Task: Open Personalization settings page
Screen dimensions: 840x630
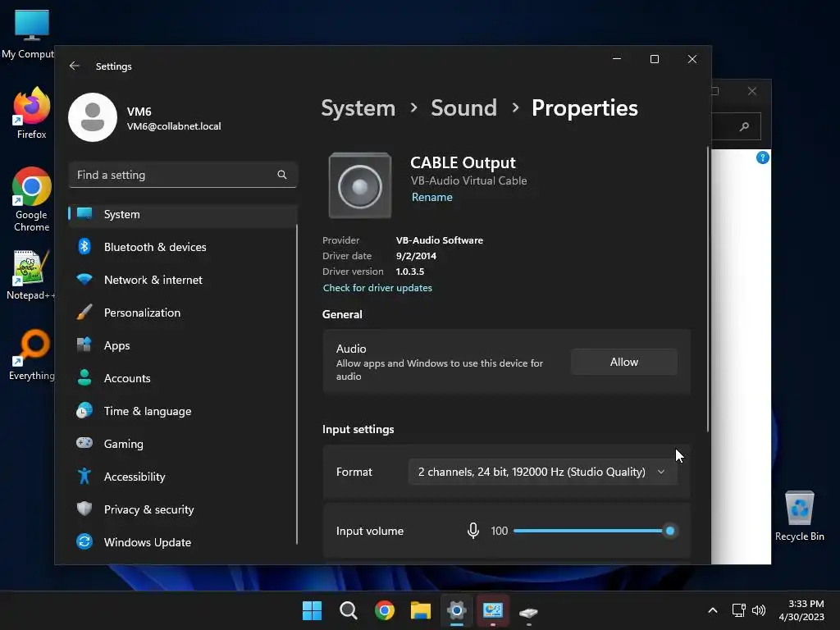Action: pyautogui.click(x=183, y=313)
